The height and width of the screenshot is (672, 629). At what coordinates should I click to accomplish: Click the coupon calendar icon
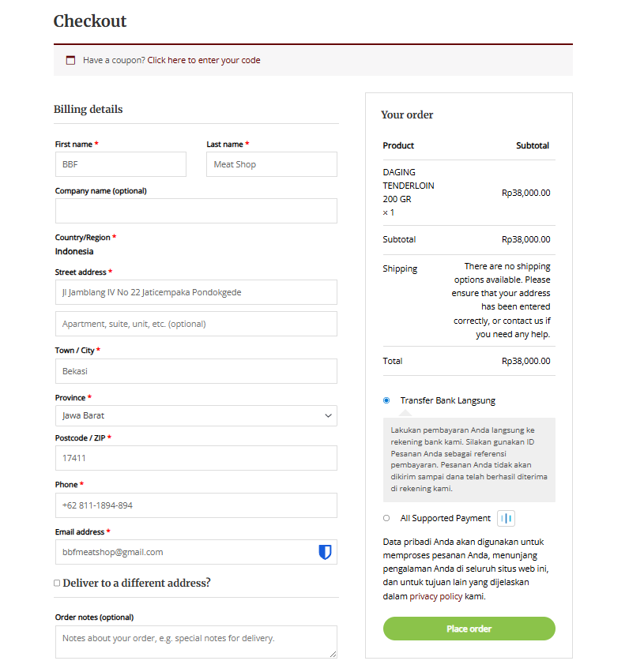point(71,60)
